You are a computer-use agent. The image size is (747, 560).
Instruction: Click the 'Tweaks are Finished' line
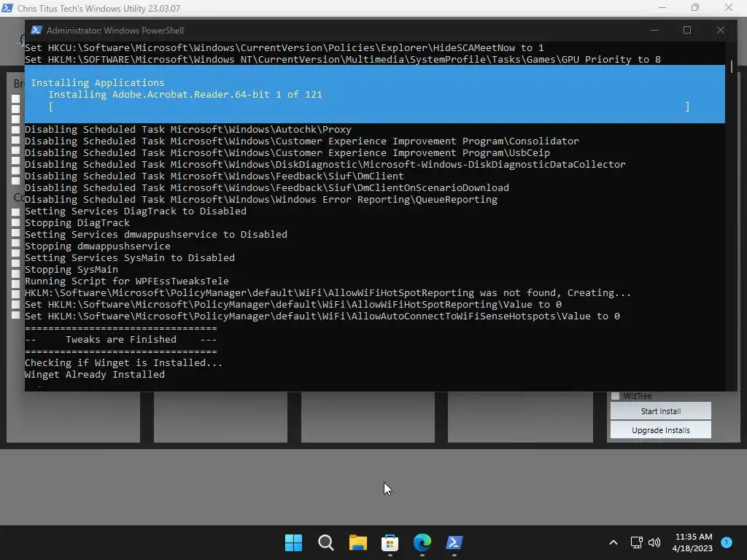coord(121,340)
